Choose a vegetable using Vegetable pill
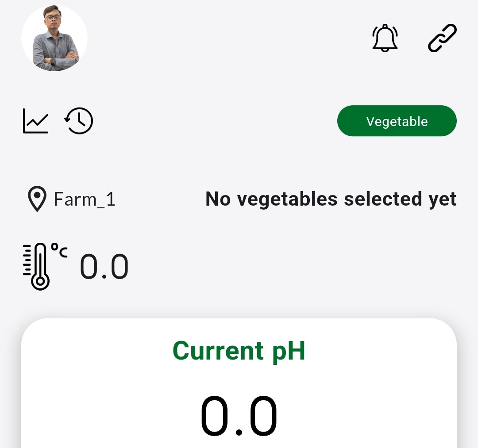This screenshot has height=448, width=478. tap(397, 121)
